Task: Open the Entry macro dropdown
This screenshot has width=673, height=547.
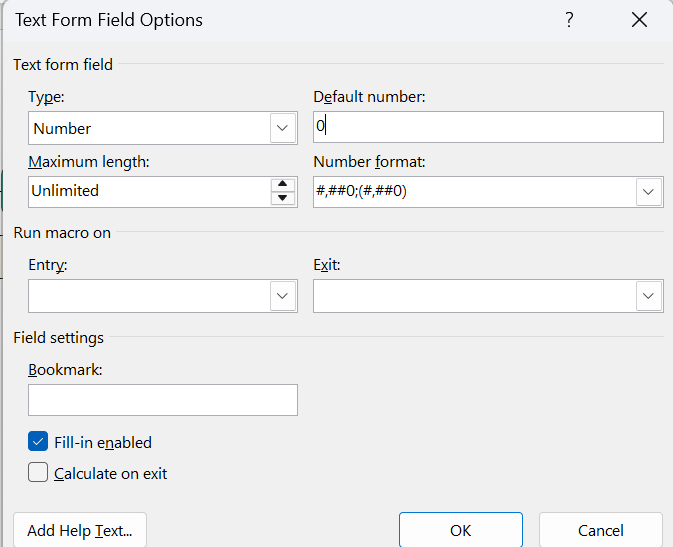Action: (282, 296)
